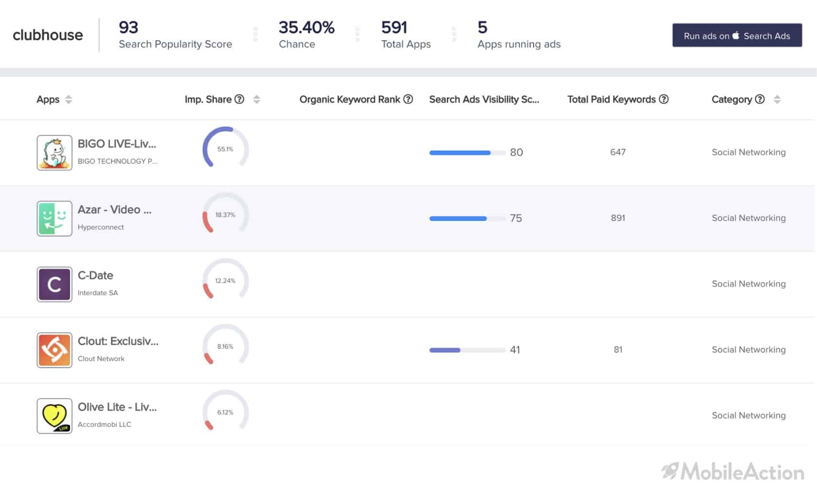817x504 pixels.
Task: Click Hyperconnect developer name
Action: tap(101, 227)
